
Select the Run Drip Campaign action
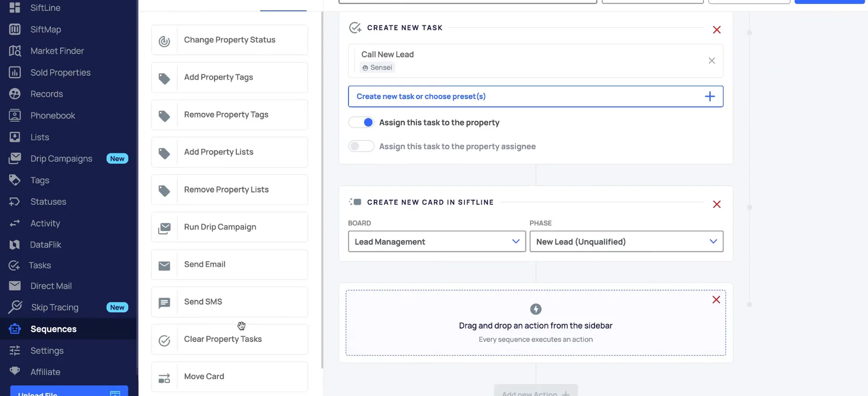coord(230,227)
